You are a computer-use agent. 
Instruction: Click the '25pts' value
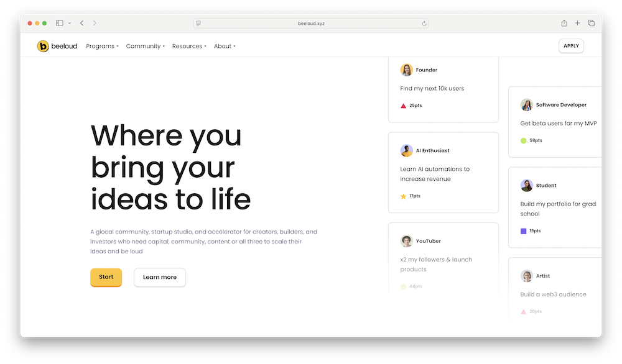(x=415, y=106)
